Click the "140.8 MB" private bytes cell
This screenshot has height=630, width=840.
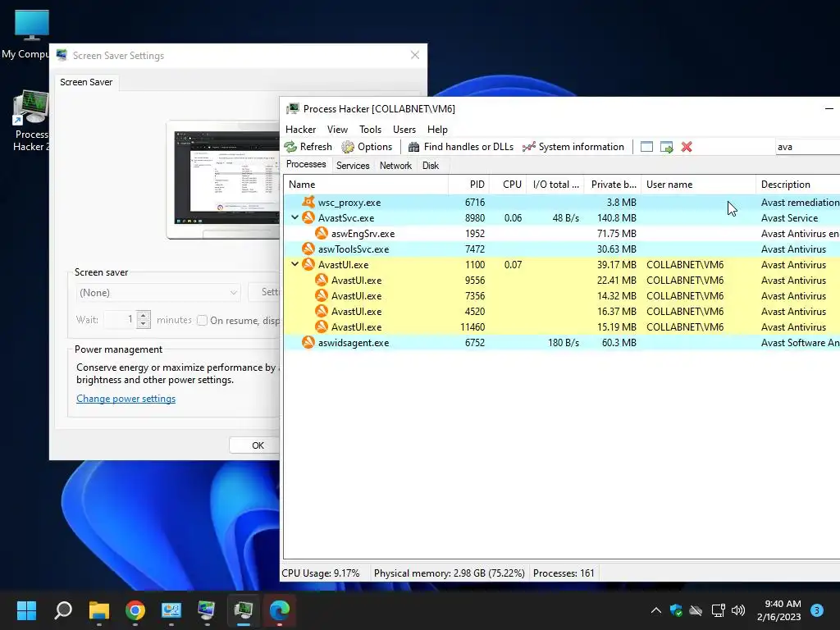click(x=616, y=218)
